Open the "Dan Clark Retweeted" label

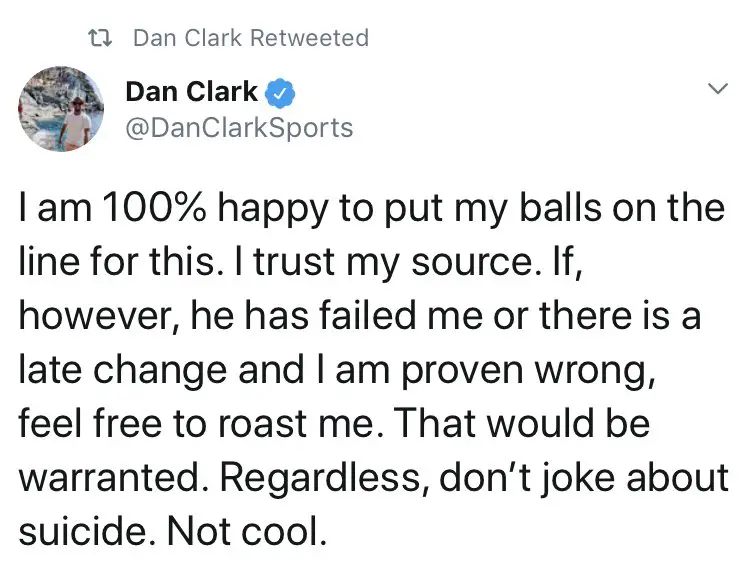250,38
